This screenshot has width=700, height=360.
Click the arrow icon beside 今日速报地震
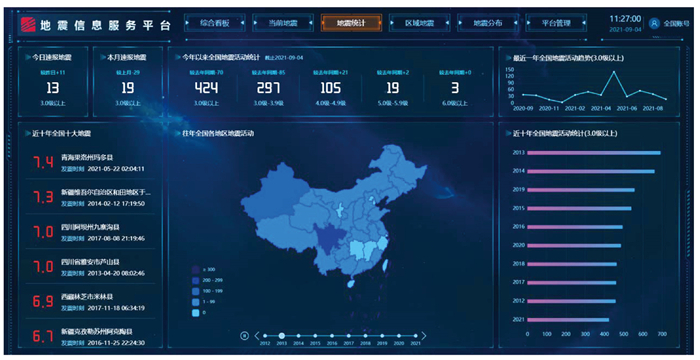[x=28, y=57]
